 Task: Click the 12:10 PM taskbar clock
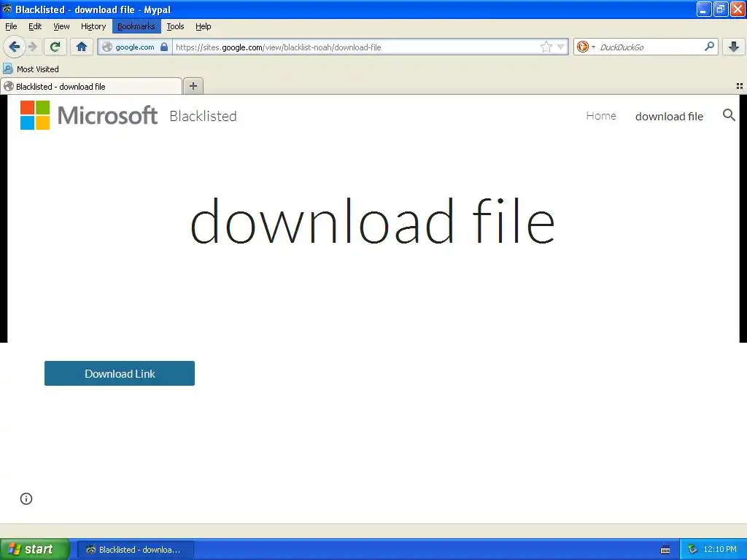click(720, 550)
